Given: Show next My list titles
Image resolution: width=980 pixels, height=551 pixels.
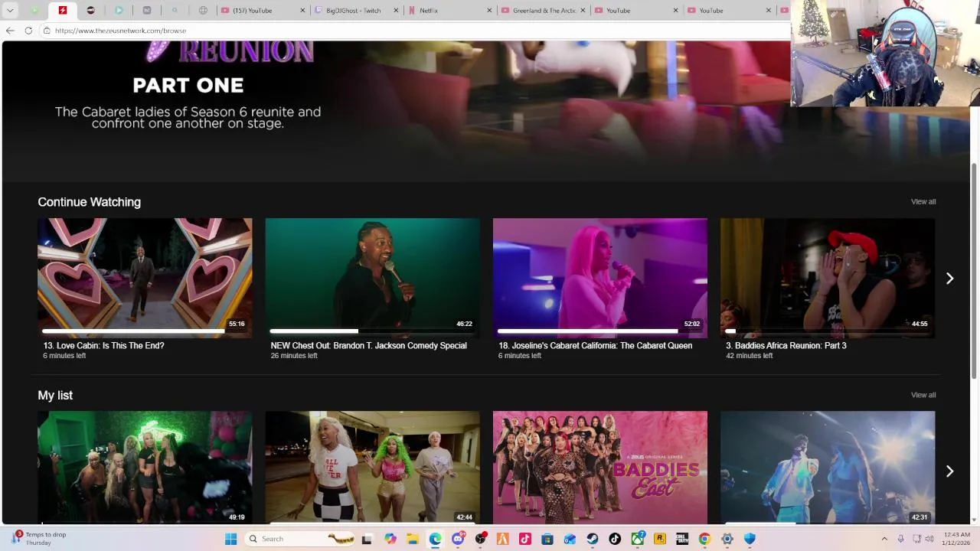Looking at the screenshot, I should (949, 471).
